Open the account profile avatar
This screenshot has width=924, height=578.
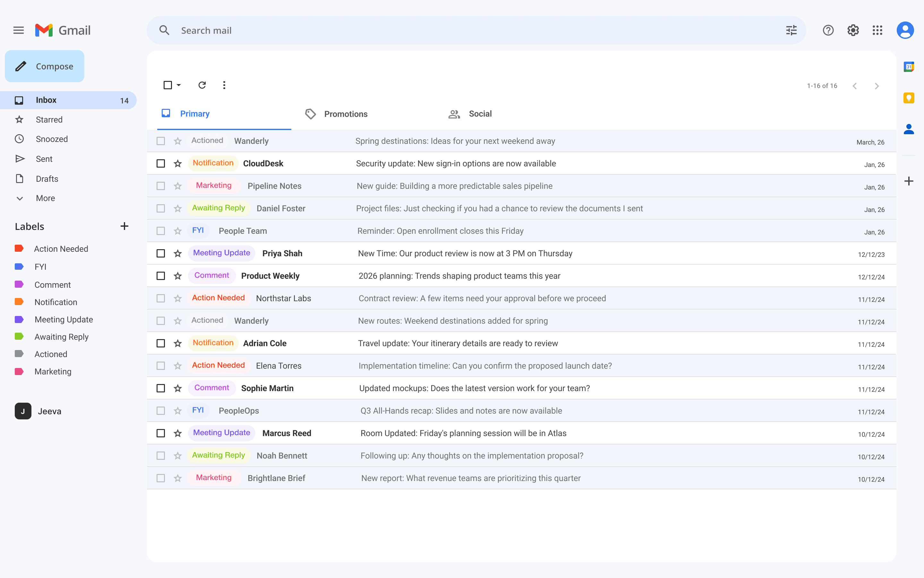click(905, 30)
